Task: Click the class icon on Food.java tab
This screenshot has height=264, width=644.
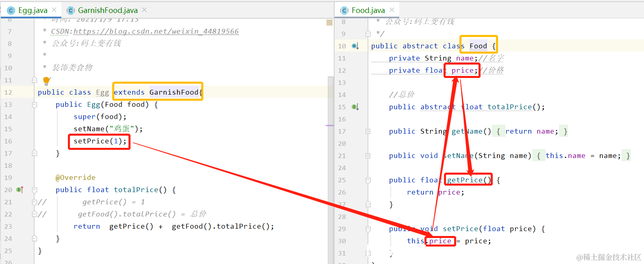Action: click(x=344, y=10)
